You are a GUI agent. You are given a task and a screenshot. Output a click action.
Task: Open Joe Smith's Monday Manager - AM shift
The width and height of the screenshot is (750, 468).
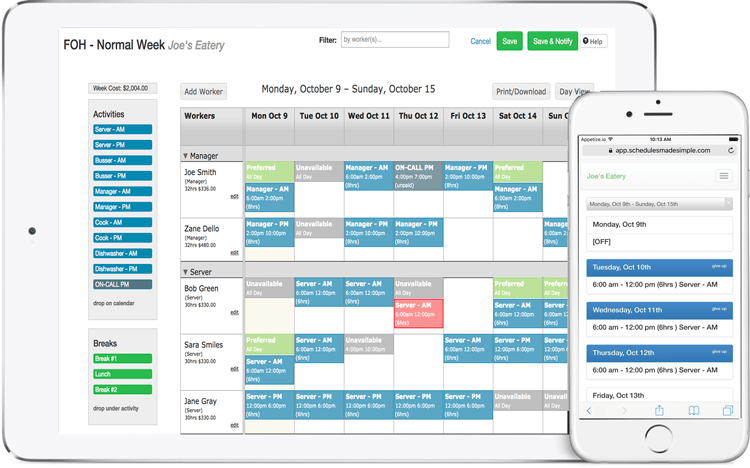coord(269,198)
